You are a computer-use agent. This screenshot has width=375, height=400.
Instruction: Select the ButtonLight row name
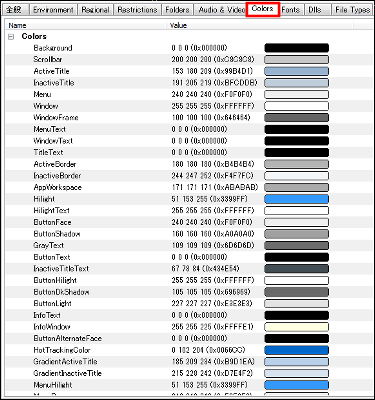(52, 304)
